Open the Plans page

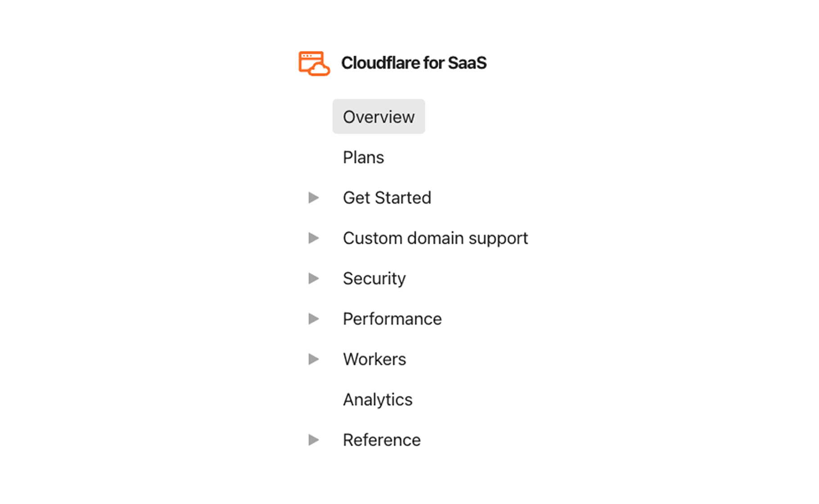[x=363, y=157]
